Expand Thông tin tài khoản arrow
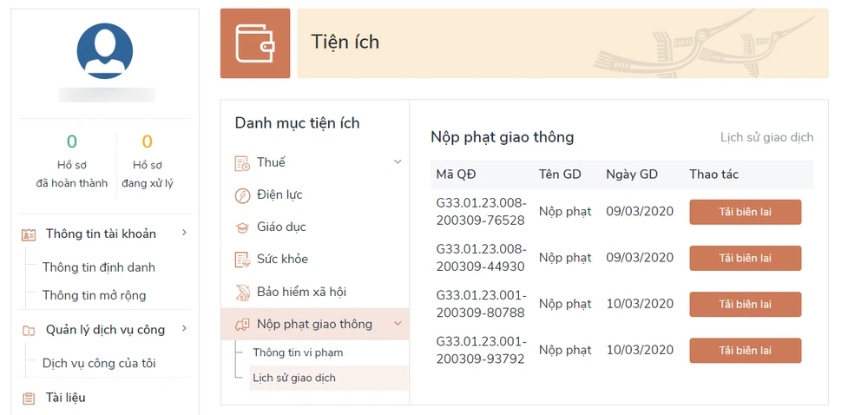The height and width of the screenshot is (415, 868). click(184, 233)
